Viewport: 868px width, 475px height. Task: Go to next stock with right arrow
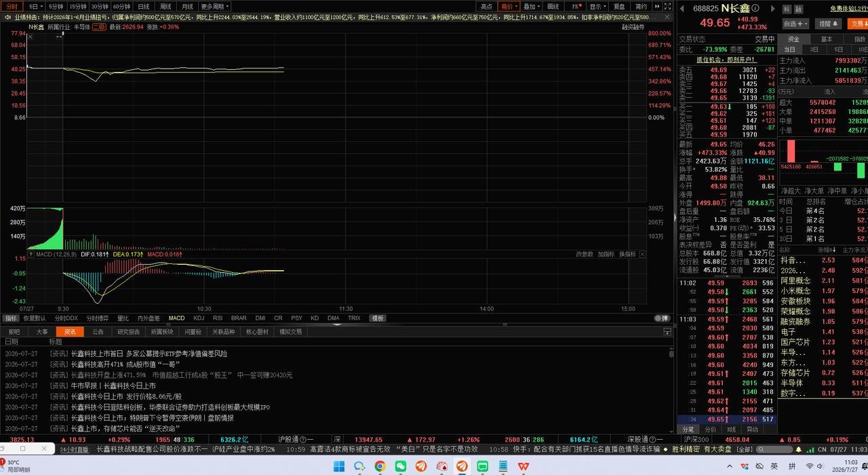click(774, 8)
